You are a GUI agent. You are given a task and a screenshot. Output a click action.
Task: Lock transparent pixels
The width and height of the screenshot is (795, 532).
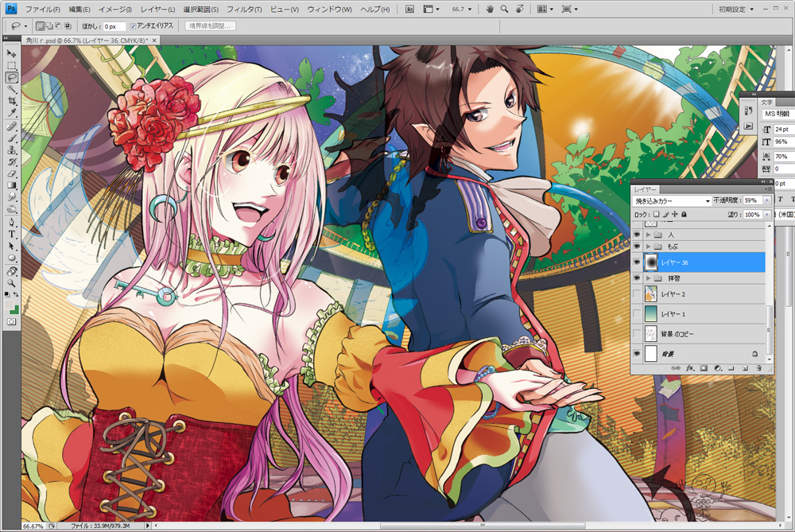[x=656, y=215]
